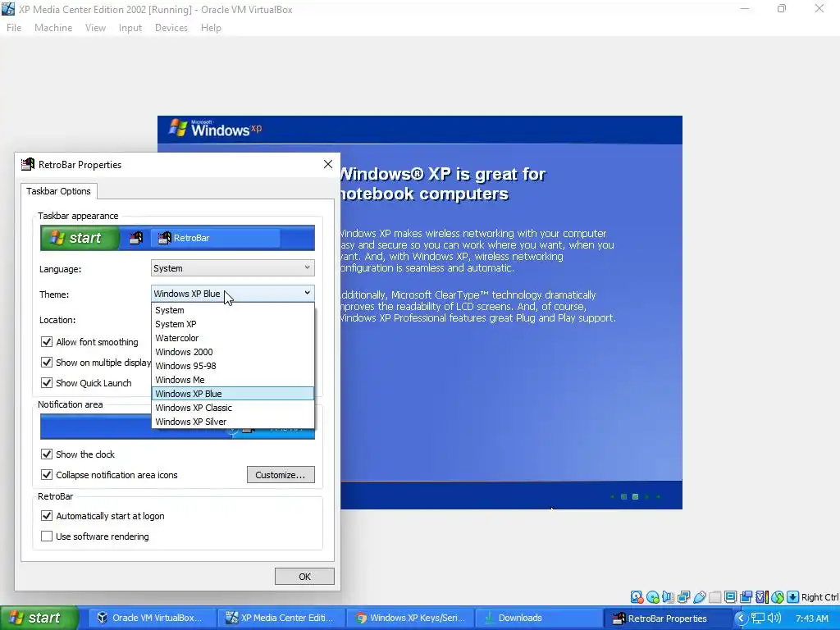This screenshot has height=630, width=840.
Task: Disable Automatically start at logon
Action: click(x=47, y=516)
